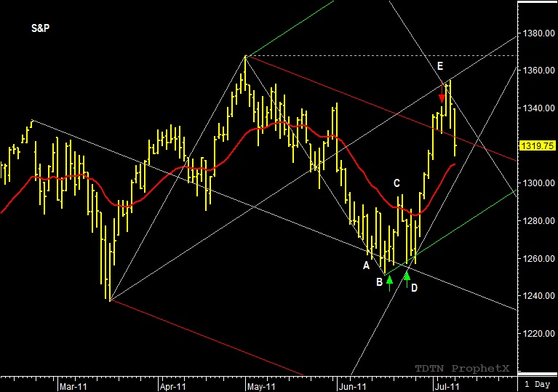Viewport: 558px width, 392px height.
Task: Click the dashed horizontal line at May high
Action: click(x=380, y=56)
